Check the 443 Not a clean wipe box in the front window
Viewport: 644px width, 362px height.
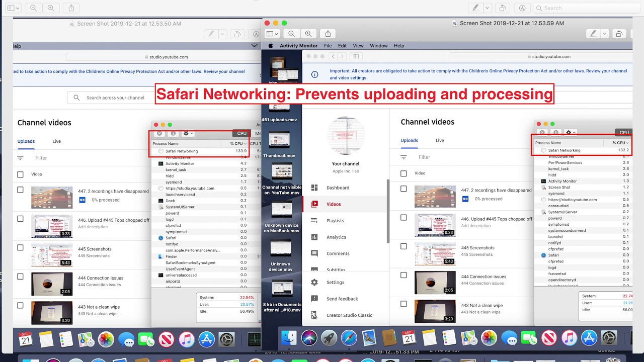404,304
